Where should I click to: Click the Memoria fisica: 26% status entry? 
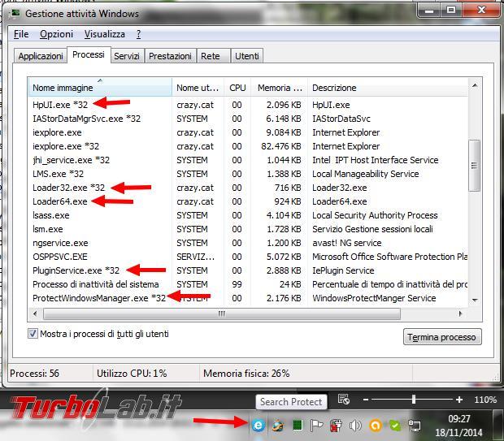(x=246, y=374)
